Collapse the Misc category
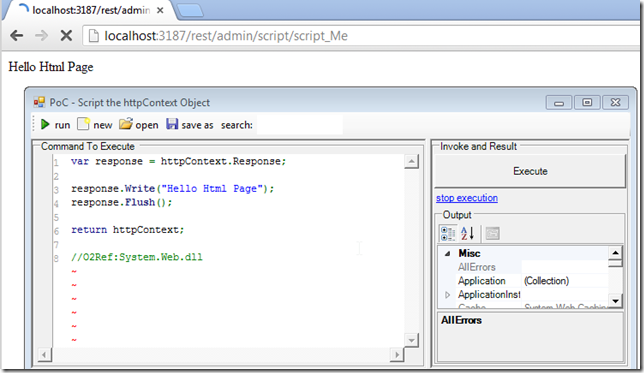 click(448, 253)
